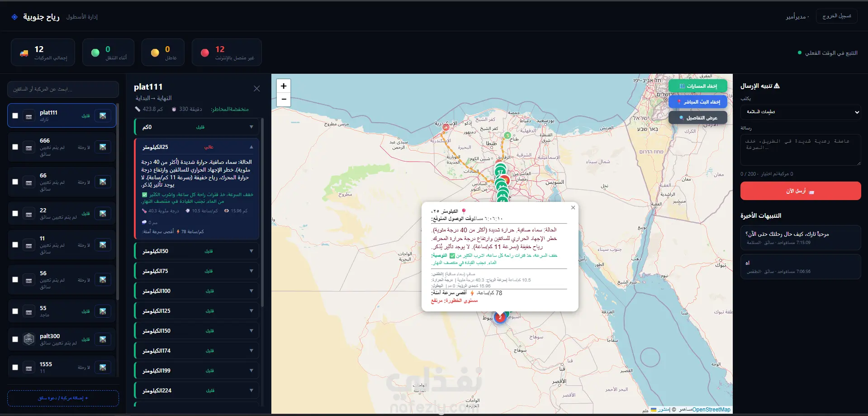Screen dimensions: 868x416
Task: Click the عرض التفاصيل map button
Action: (x=698, y=118)
